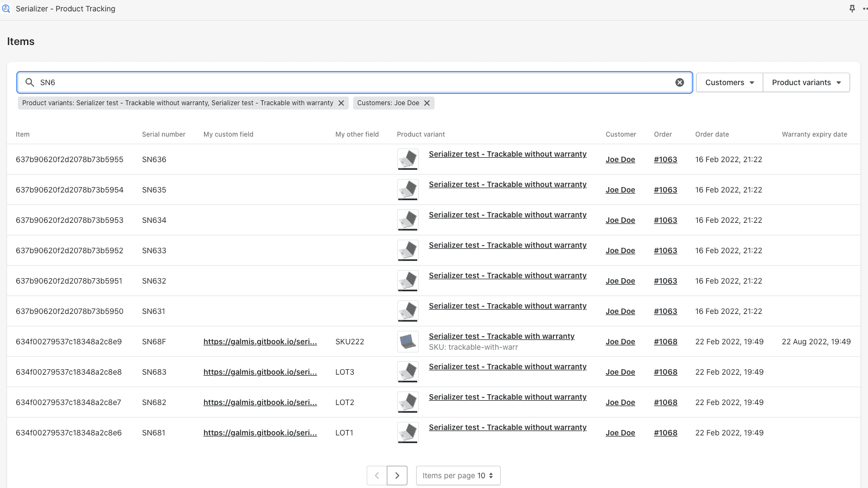Click the product thumbnail for SN68F
The width and height of the screenshot is (868, 488).
(x=408, y=342)
